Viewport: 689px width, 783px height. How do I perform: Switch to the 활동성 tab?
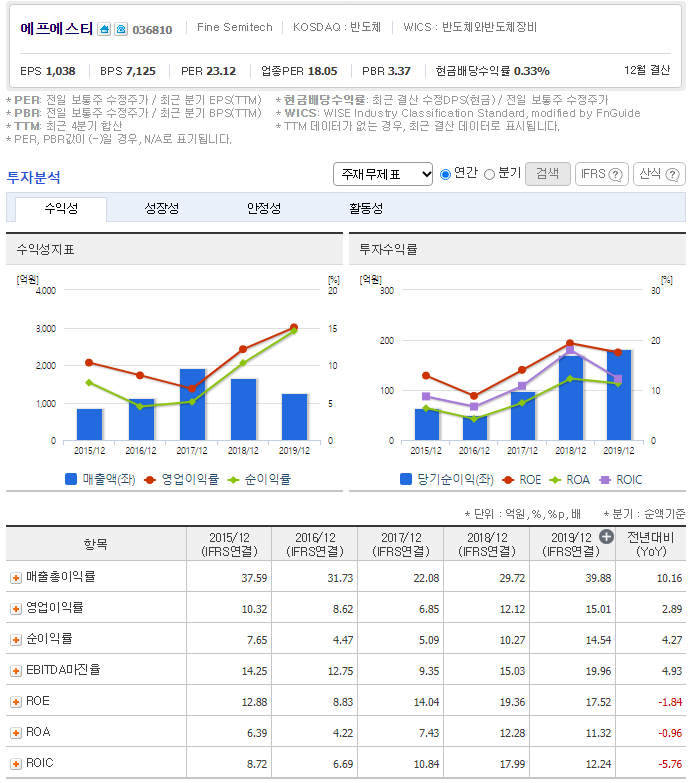pos(366,209)
